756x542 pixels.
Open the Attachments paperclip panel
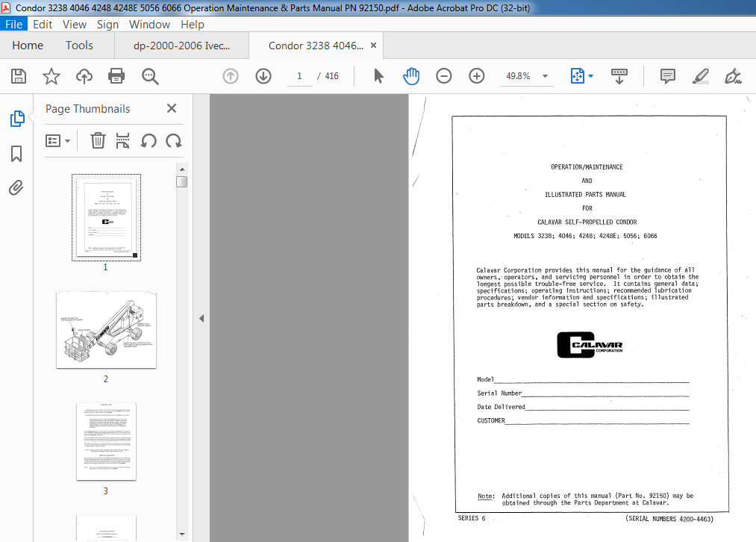[x=16, y=187]
